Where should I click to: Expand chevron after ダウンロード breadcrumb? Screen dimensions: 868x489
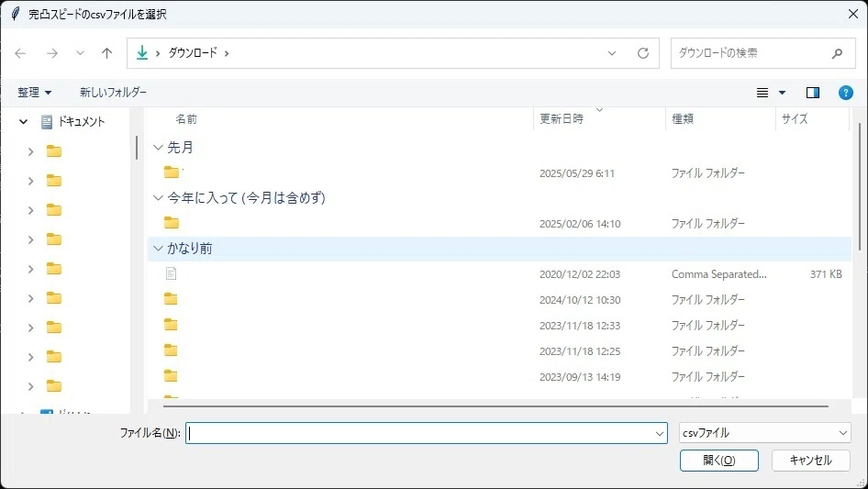coord(227,53)
